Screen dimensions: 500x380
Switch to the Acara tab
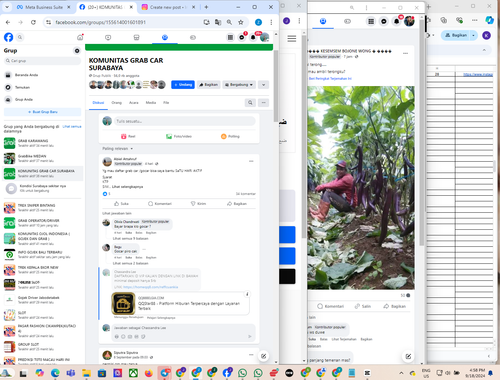(x=134, y=103)
